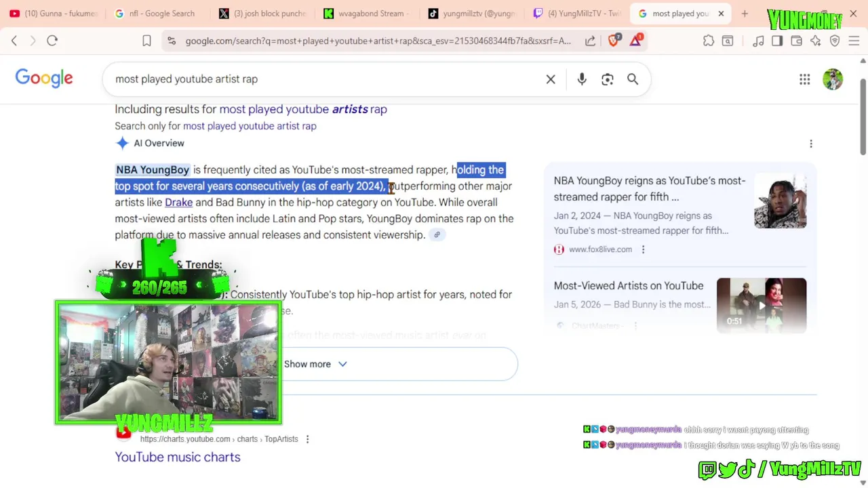This screenshot has width=868, height=488.
Task: Go back with the browser back arrow
Action: 14,41
